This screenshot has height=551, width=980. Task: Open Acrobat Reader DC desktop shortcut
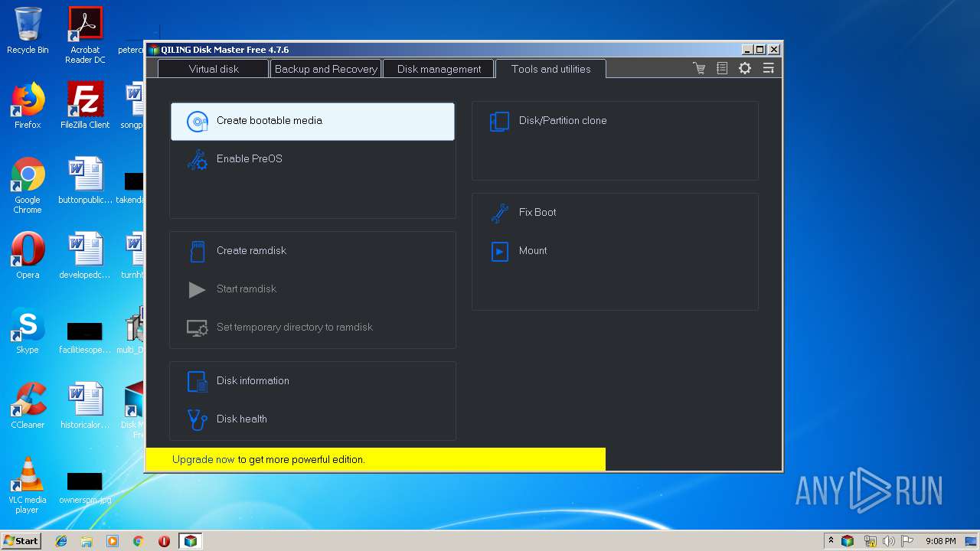[85, 35]
